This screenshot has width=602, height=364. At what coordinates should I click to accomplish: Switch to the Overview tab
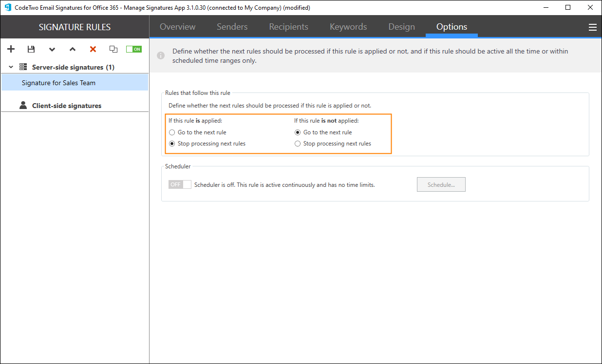click(x=177, y=27)
